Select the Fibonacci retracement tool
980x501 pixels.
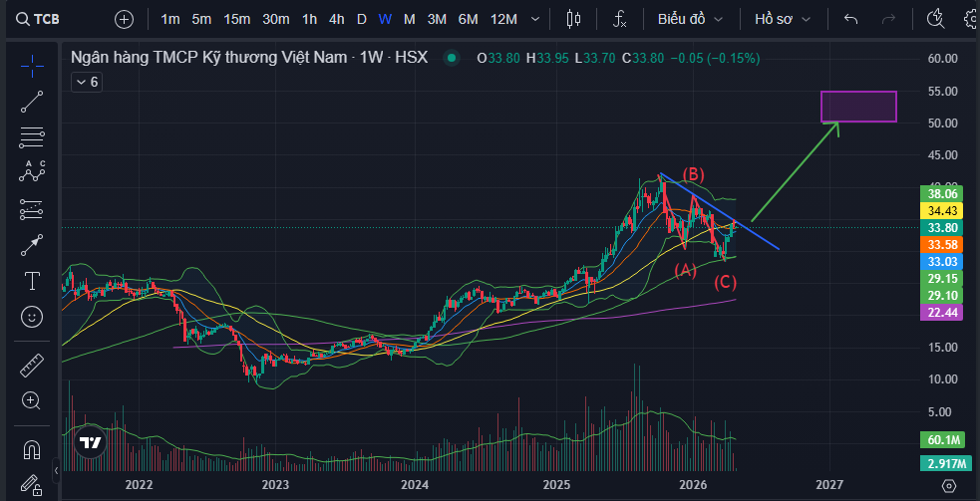pos(31,138)
